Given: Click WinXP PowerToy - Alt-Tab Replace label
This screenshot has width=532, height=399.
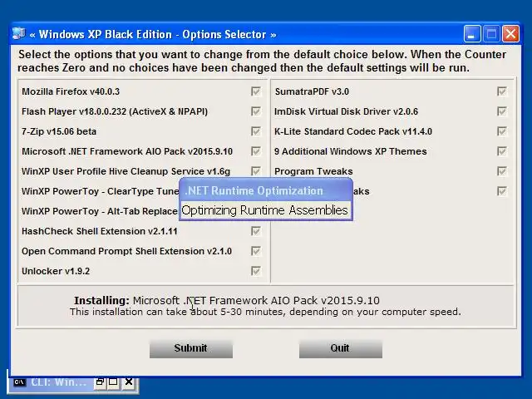Looking at the screenshot, I should click(100, 211).
